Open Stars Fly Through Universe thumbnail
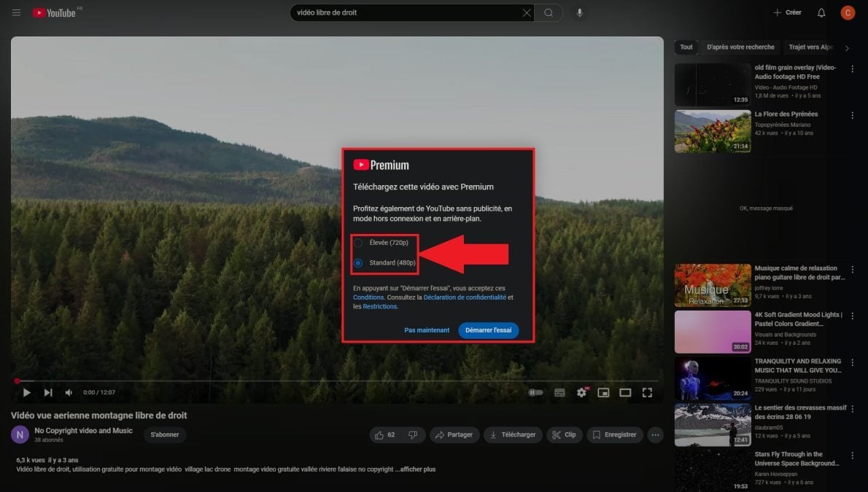Image resolution: width=868 pixels, height=492 pixels. point(713,470)
